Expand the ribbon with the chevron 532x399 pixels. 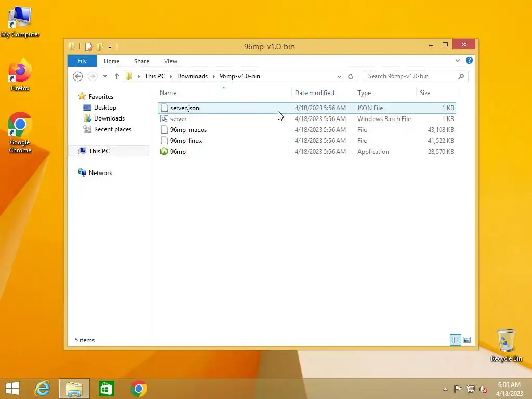tap(458, 60)
